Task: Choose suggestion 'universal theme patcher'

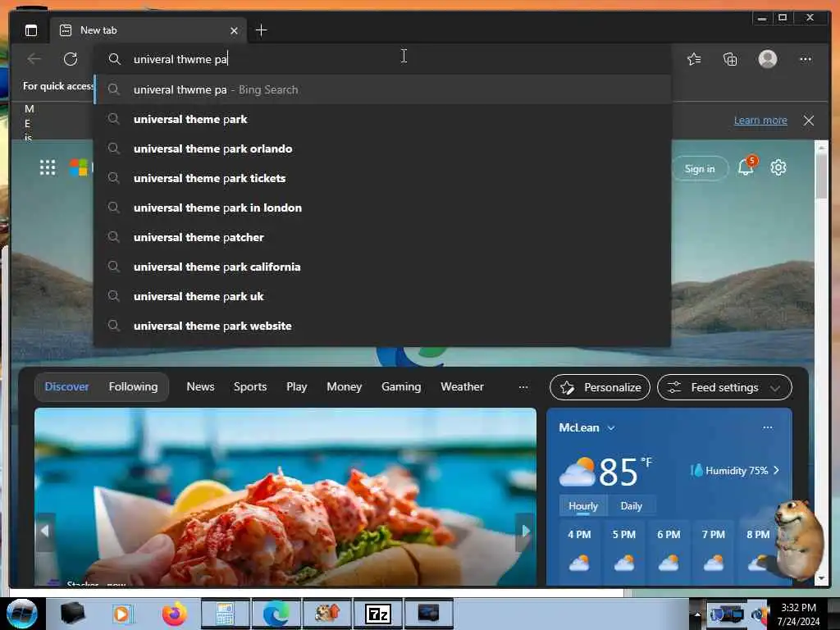Action: pyautogui.click(x=383, y=237)
